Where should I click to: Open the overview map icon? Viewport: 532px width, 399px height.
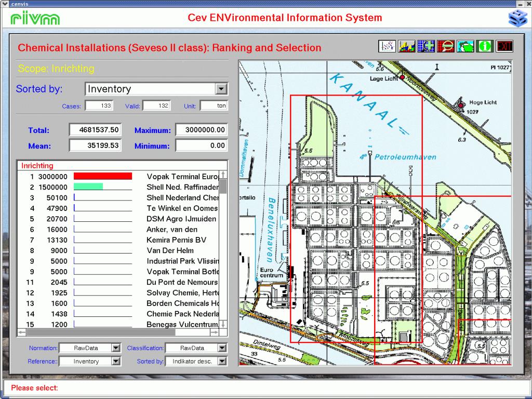pos(465,46)
